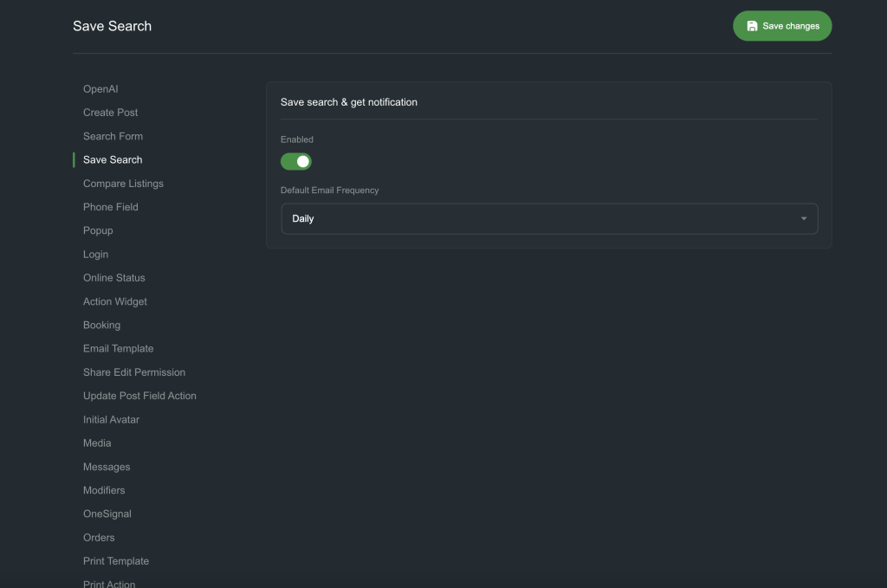Switch to the Booking settings

click(101, 325)
